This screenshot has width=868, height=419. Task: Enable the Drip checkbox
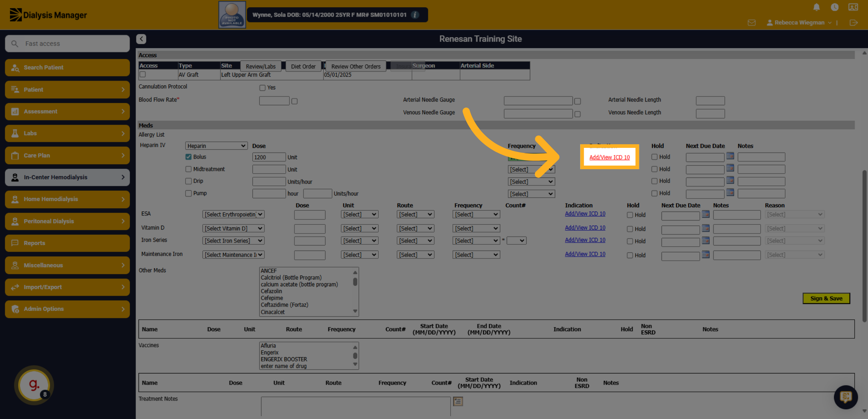pos(188,181)
